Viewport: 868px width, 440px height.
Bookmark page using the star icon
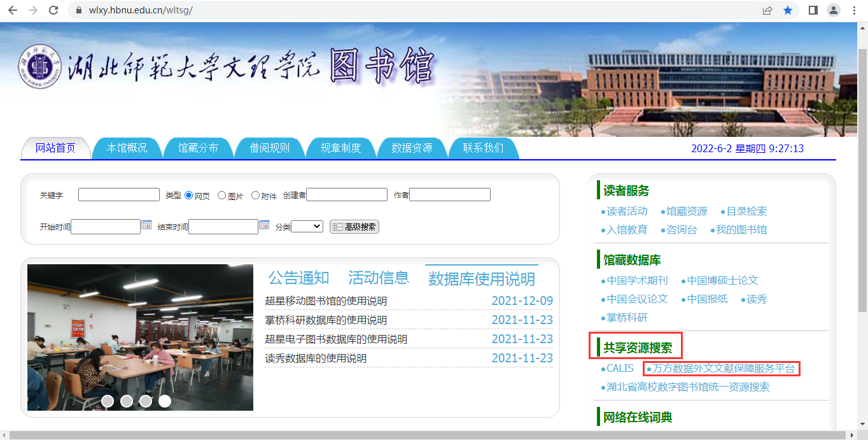(x=788, y=10)
